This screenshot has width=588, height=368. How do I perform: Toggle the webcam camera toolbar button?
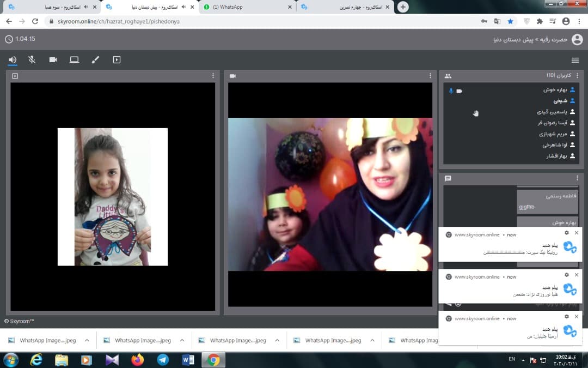pos(53,60)
